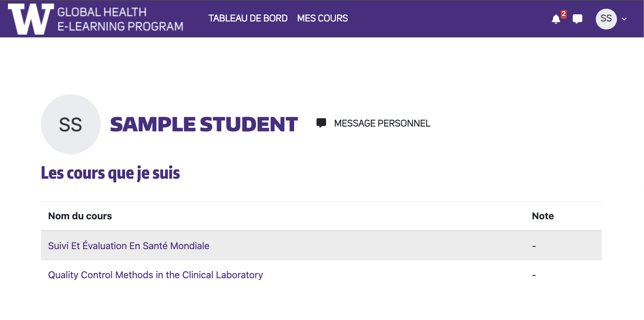Click the large SS profile picture
644x320 pixels.
(x=71, y=124)
